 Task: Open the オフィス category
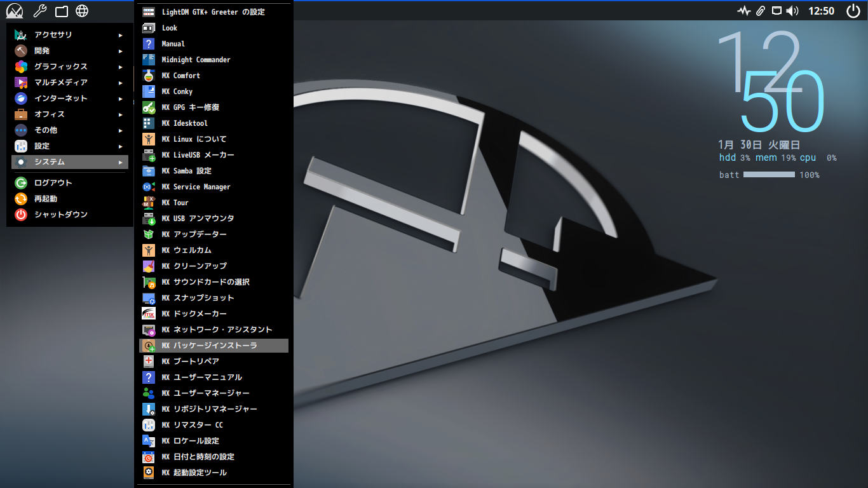(x=70, y=114)
